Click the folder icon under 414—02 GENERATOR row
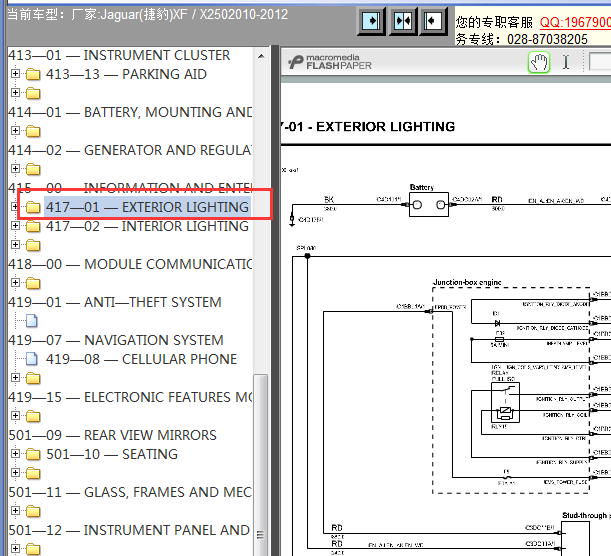 [x=33, y=169]
